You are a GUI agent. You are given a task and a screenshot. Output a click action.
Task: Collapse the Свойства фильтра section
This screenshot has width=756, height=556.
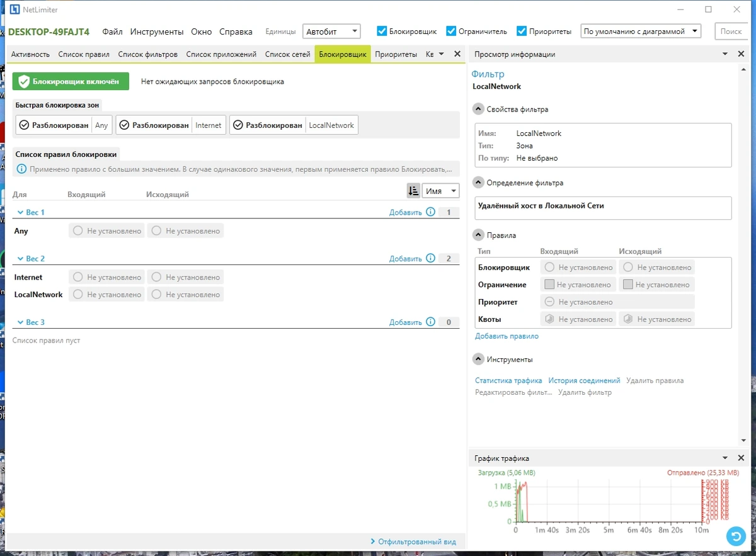(x=478, y=109)
